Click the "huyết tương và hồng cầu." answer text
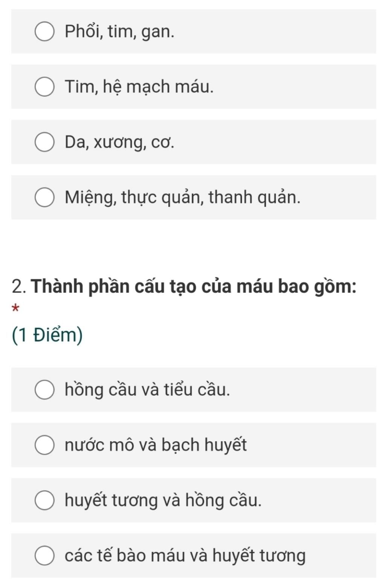386x588 pixels. click(x=163, y=500)
